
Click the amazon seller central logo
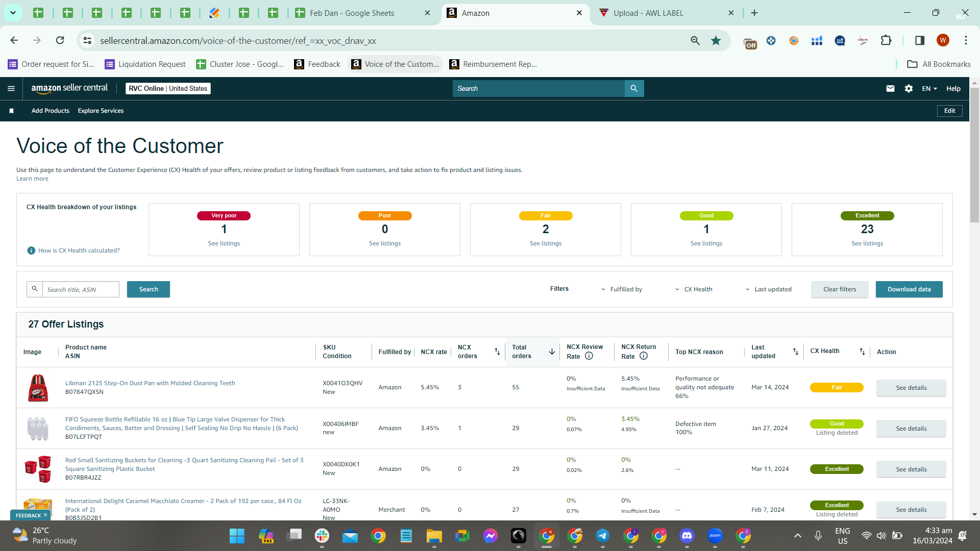[x=69, y=88]
